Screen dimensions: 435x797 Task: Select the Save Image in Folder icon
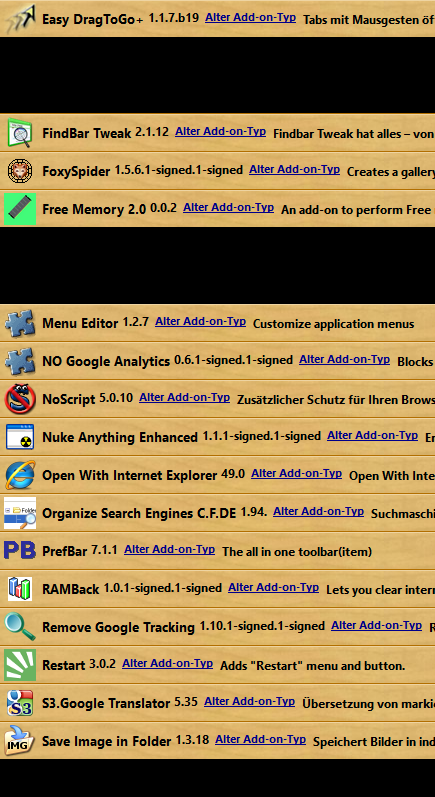coord(20,741)
